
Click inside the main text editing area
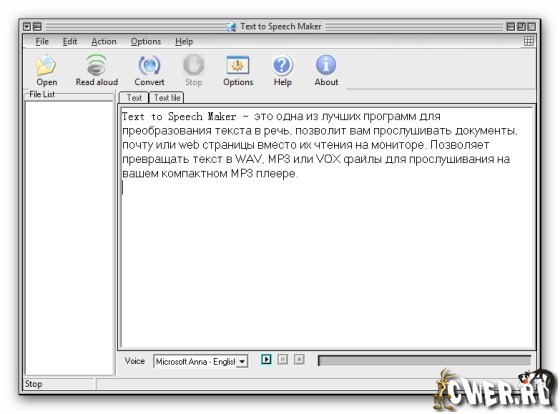327,226
